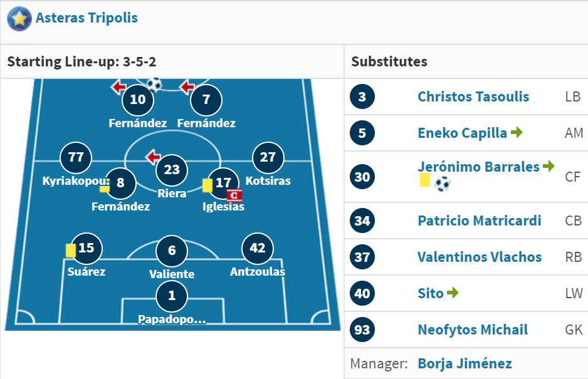Click number 42 Antzoulas defender circle
Viewport: 588px width, 379px height.
tap(258, 249)
